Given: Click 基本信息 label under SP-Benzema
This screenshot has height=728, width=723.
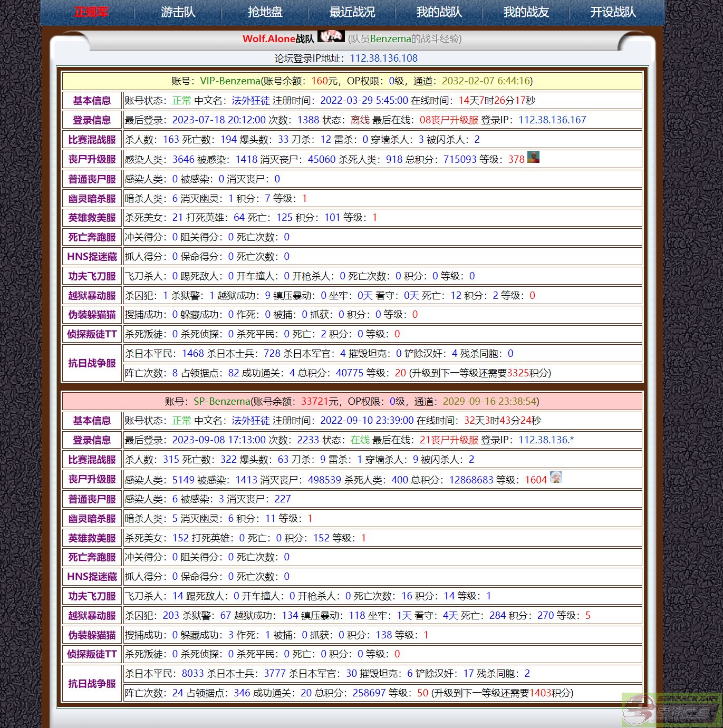Looking at the screenshot, I should [x=92, y=421].
